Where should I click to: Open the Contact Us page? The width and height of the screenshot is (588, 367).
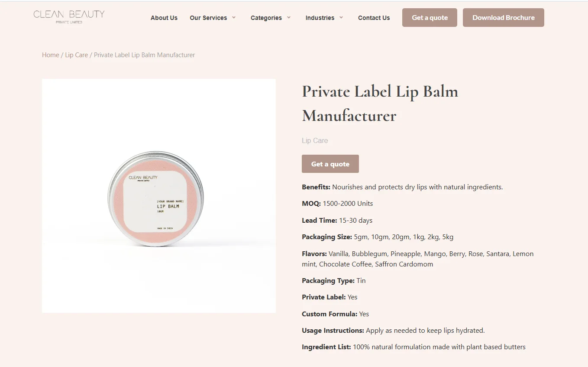click(x=374, y=18)
